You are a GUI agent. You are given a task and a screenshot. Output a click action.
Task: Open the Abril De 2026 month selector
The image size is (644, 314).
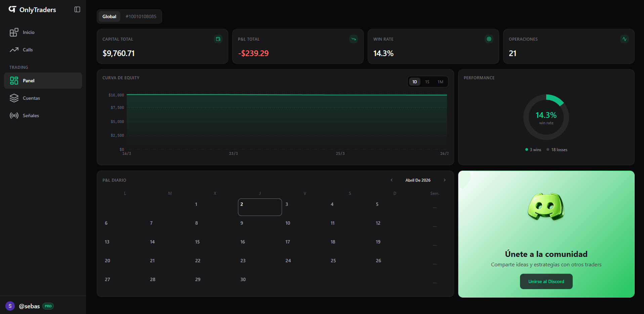(418, 180)
